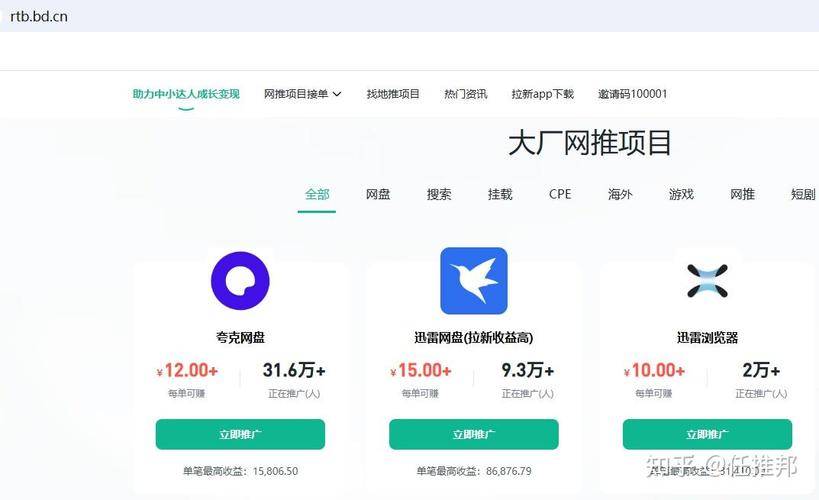The image size is (819, 500).
Task: Switch to the 搜索 category tab
Action: (x=439, y=194)
